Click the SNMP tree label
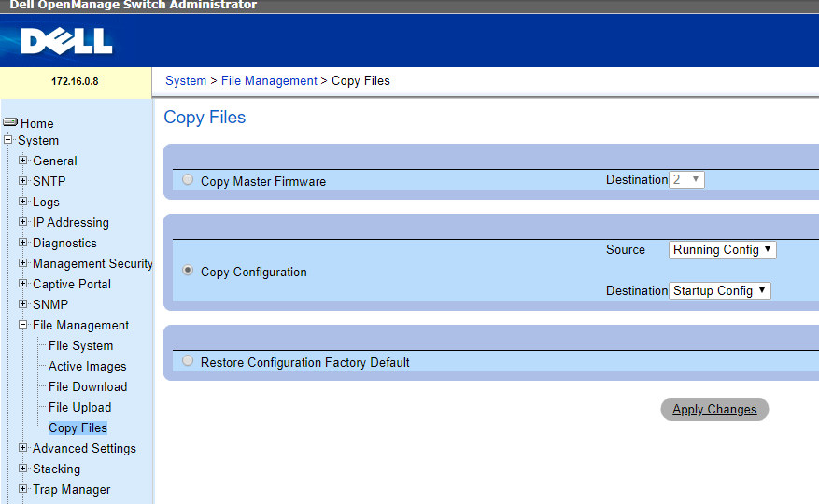This screenshot has width=819, height=504. 50,304
